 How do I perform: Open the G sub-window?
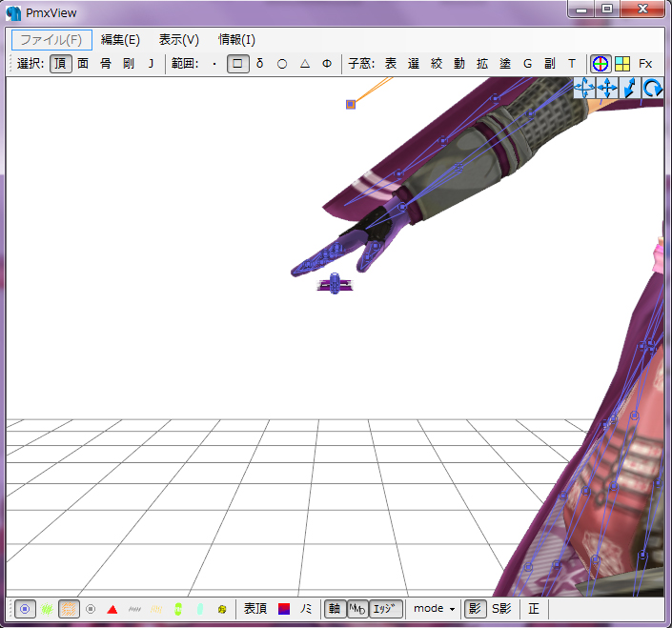tap(527, 64)
